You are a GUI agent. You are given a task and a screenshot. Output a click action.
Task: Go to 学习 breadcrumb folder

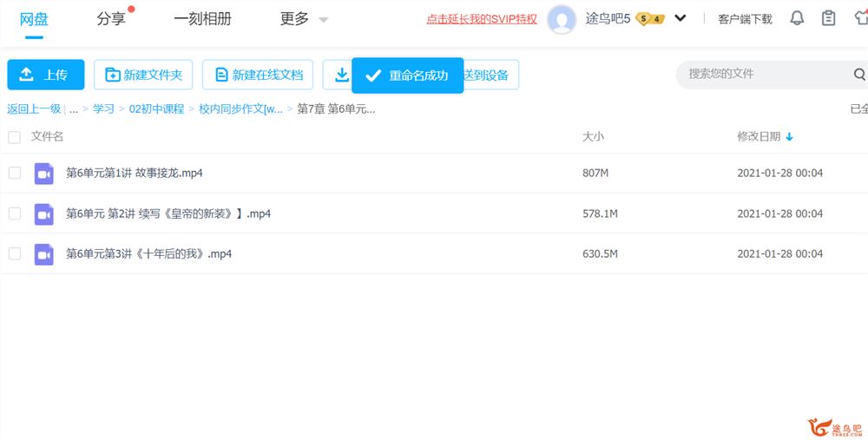click(103, 109)
